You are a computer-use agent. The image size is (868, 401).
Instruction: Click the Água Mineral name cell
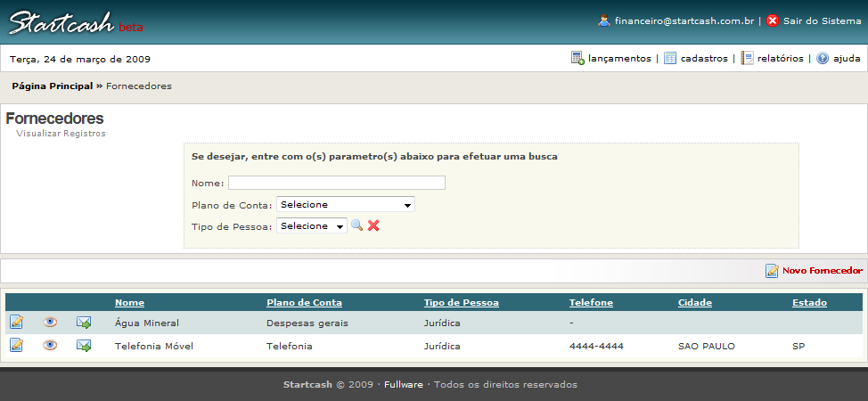click(x=147, y=323)
